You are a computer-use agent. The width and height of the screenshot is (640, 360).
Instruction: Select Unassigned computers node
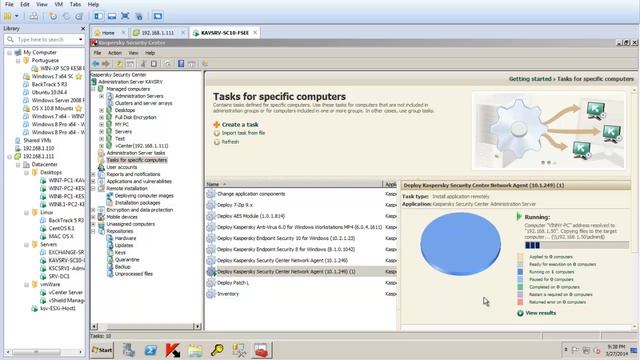click(130, 224)
